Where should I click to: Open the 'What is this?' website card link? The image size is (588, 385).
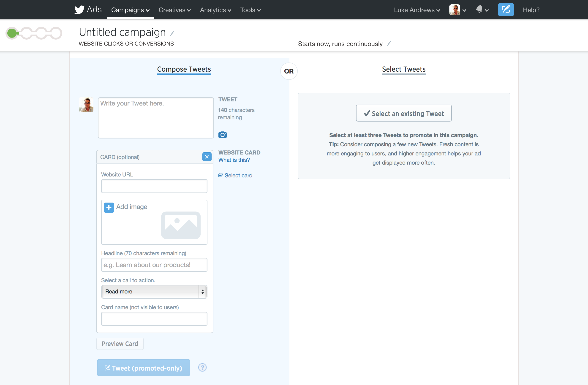(234, 160)
